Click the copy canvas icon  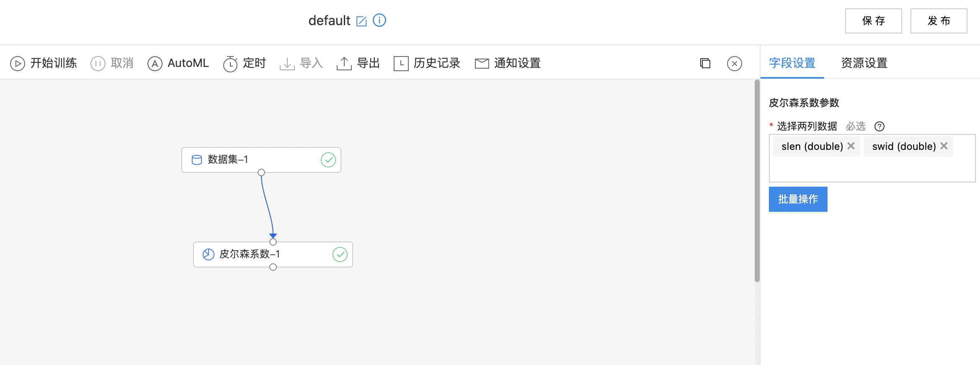pos(705,63)
